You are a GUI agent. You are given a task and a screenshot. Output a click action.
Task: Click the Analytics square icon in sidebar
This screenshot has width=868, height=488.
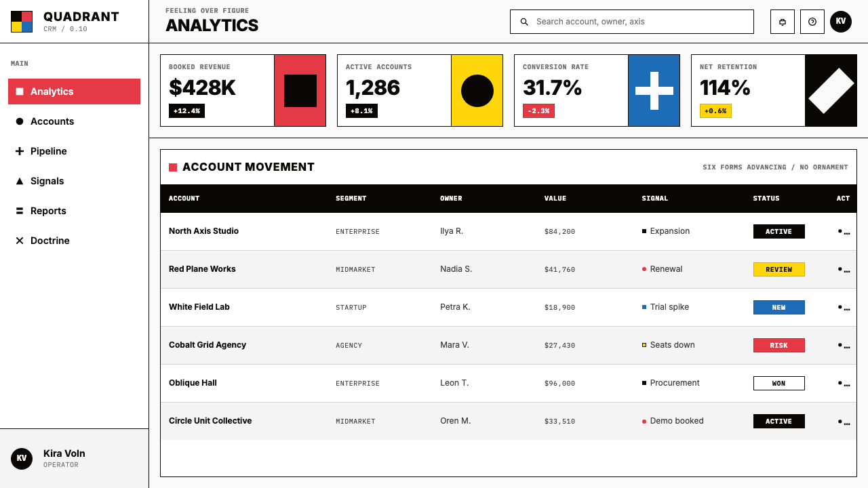coord(20,91)
